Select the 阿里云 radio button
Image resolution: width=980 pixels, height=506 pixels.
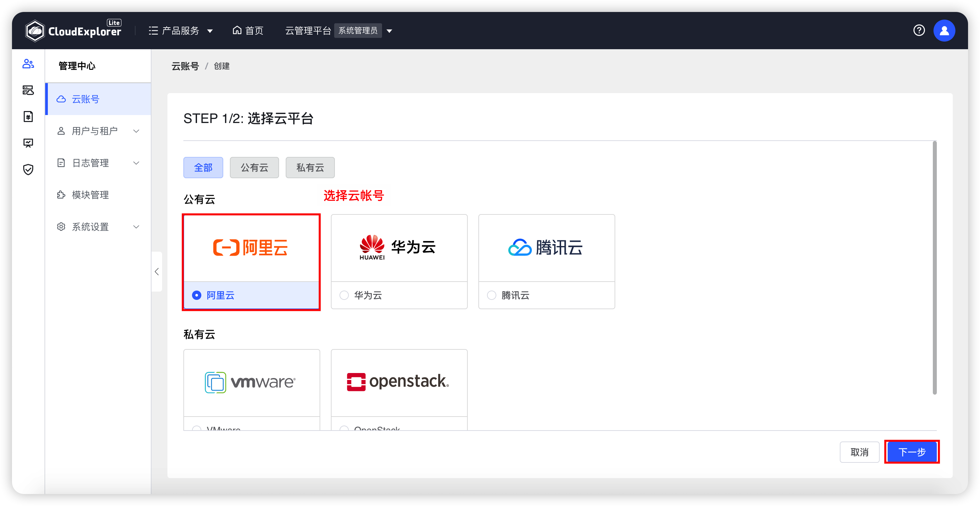(196, 296)
